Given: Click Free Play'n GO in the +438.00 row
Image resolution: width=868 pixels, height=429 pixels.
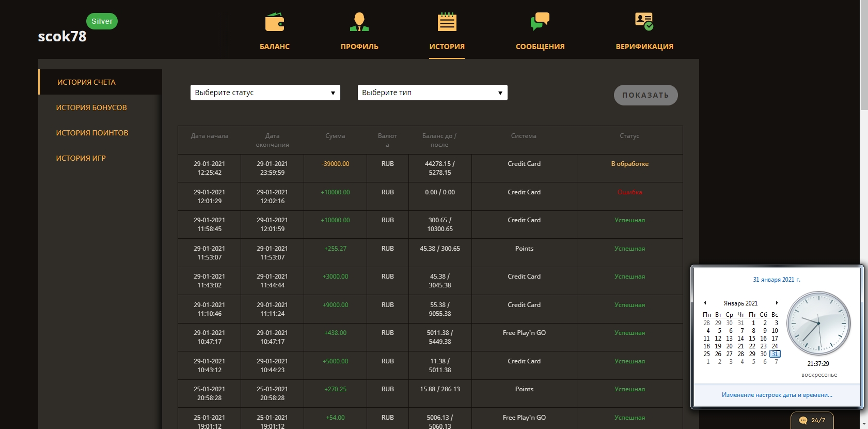Looking at the screenshot, I should point(524,333).
